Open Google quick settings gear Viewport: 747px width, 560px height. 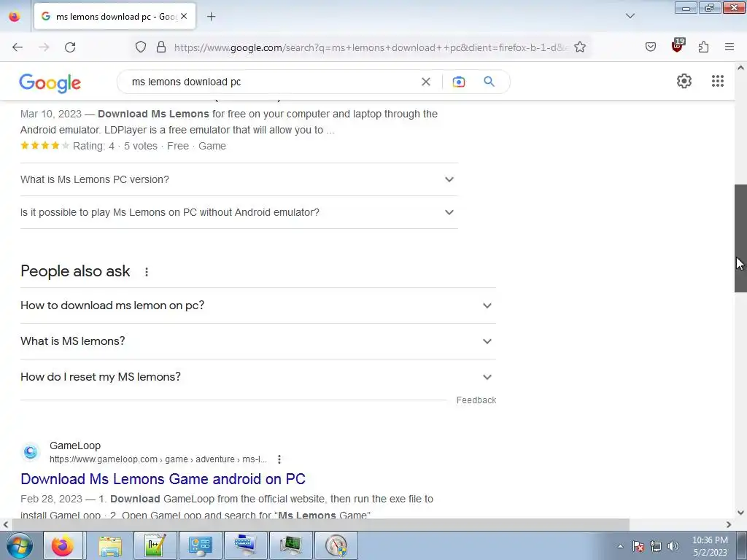pos(684,81)
